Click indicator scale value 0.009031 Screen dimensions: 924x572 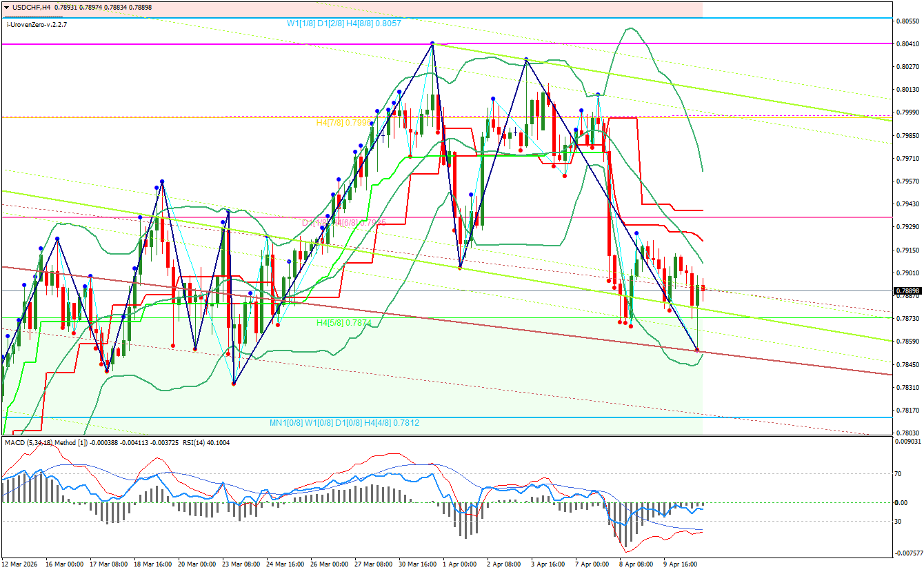click(909, 441)
